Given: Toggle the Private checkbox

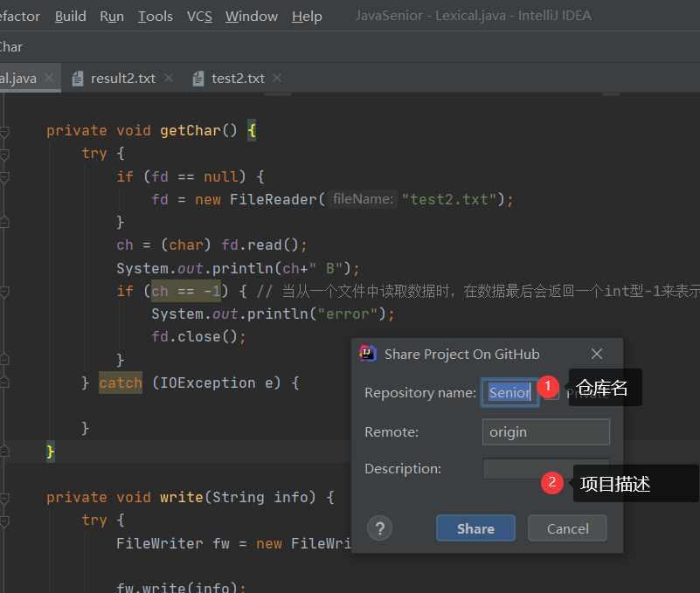Looking at the screenshot, I should (552, 394).
